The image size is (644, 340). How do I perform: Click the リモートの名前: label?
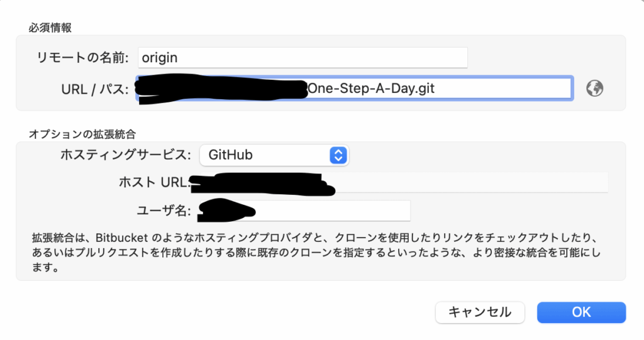coord(82,57)
